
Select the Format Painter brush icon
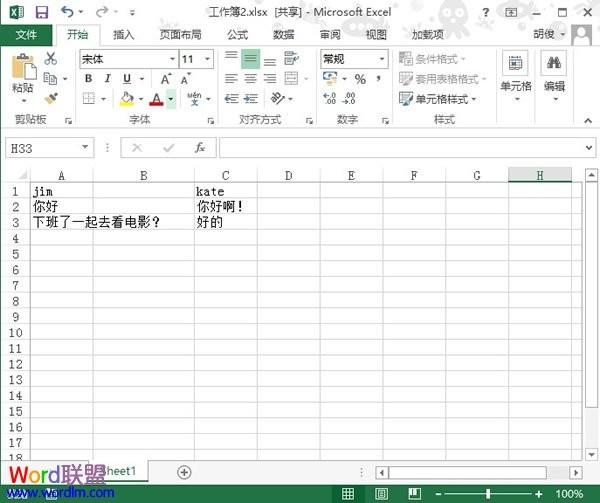pos(51,98)
